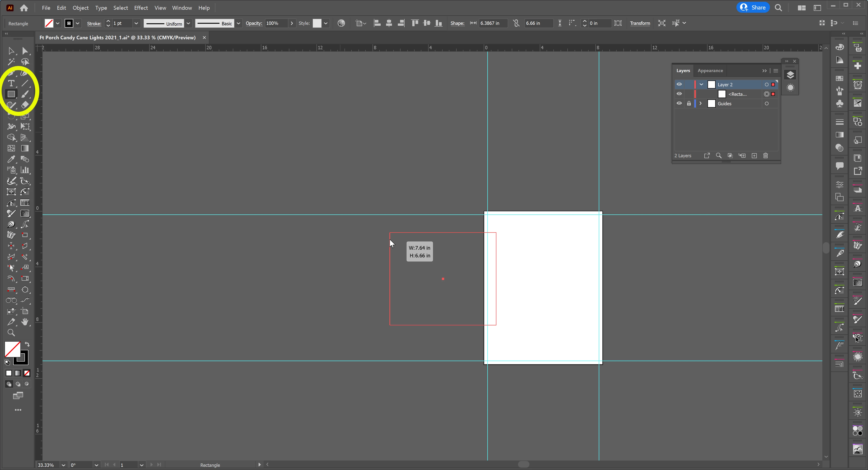
Task: Select the Gradient tool
Action: (x=25, y=148)
